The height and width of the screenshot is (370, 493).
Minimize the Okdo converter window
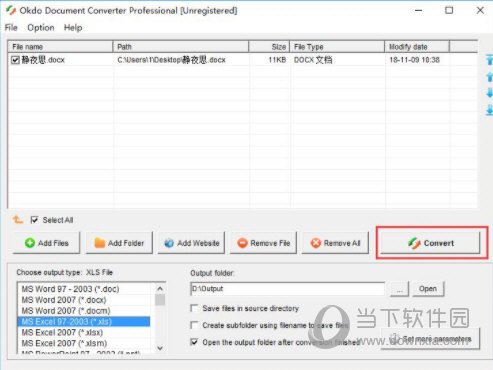[x=418, y=10]
